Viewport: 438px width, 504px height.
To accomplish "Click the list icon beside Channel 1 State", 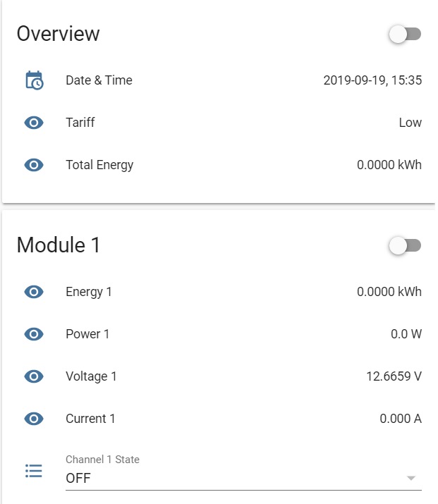I will point(34,471).
